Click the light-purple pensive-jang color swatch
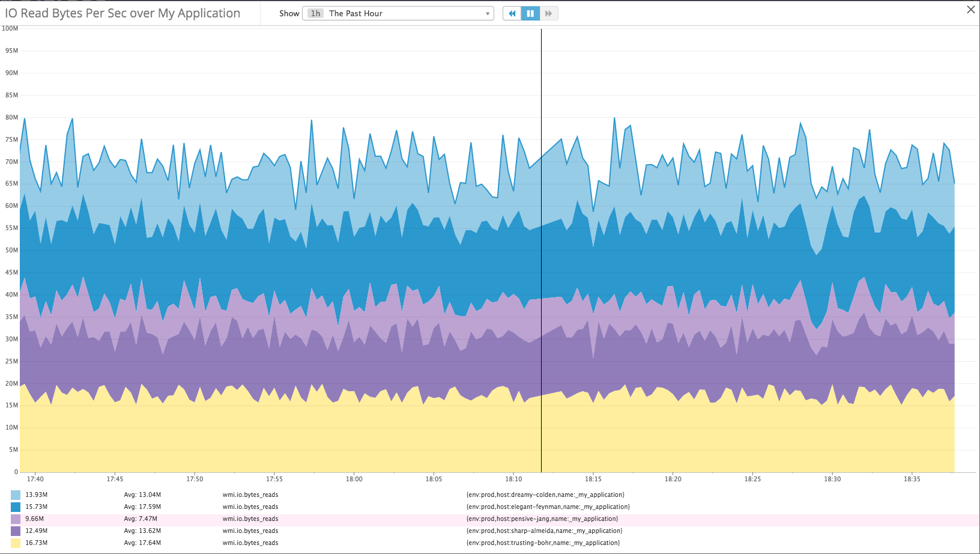The image size is (980, 554). pyautogui.click(x=14, y=519)
